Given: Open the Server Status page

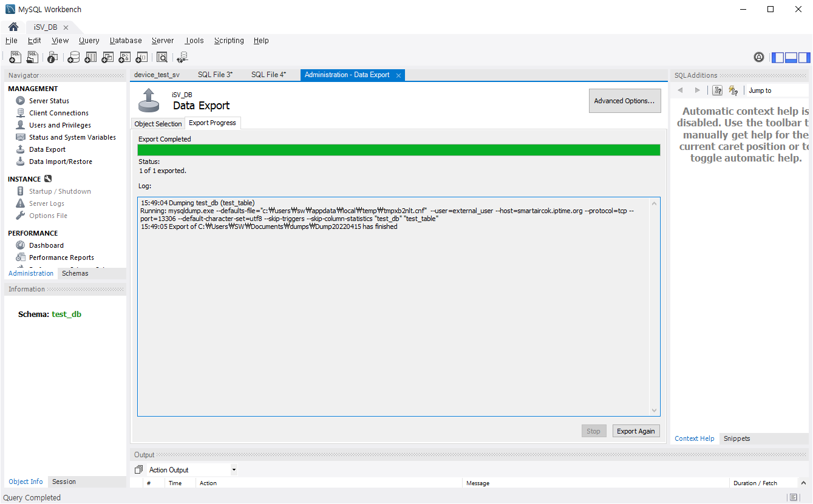Looking at the screenshot, I should 49,101.
